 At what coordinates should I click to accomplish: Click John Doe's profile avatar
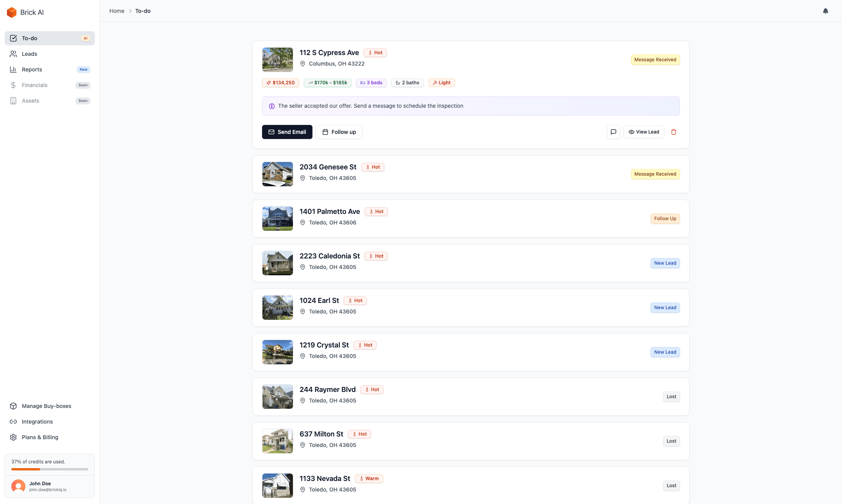pyautogui.click(x=18, y=486)
